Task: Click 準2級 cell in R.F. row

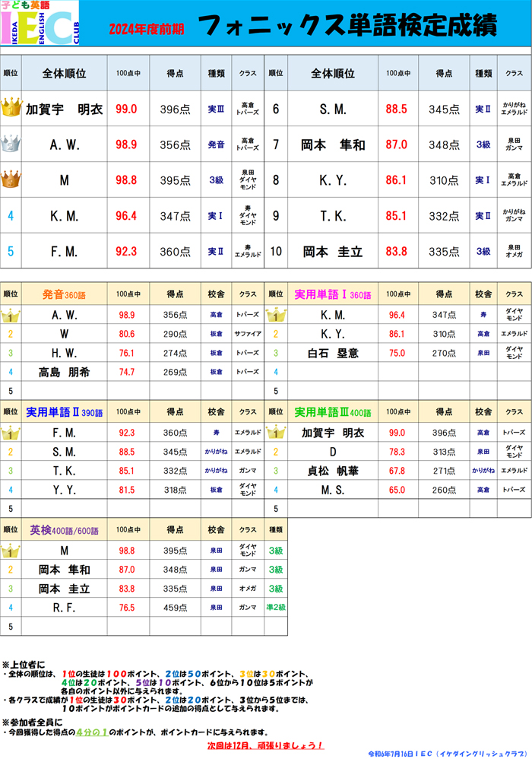Action: tap(276, 607)
